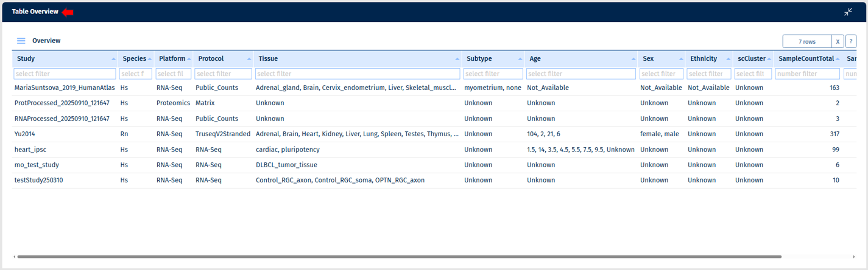The height and width of the screenshot is (270, 868).
Task: Open the Overview hamburger menu
Action: coord(21,41)
